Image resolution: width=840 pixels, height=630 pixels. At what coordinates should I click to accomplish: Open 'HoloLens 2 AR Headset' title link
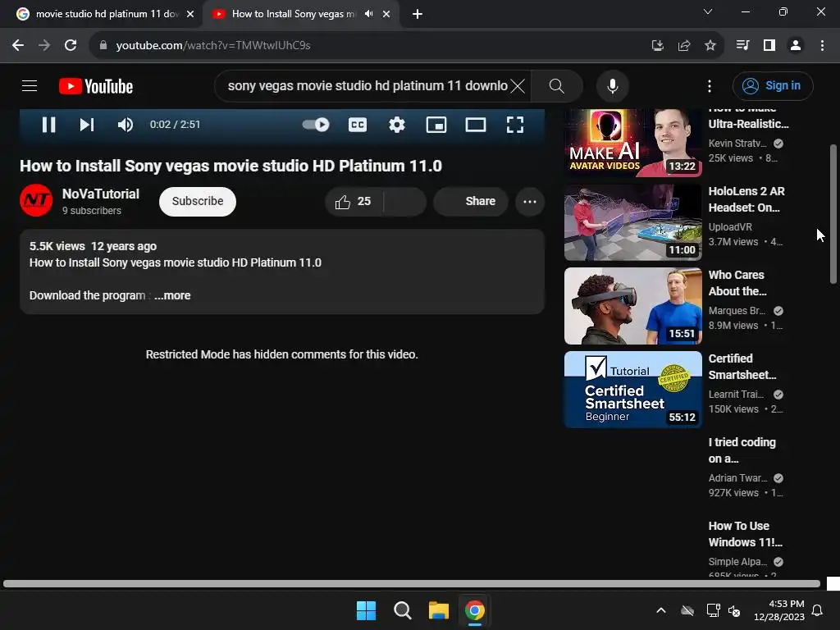pyautogui.click(x=746, y=199)
